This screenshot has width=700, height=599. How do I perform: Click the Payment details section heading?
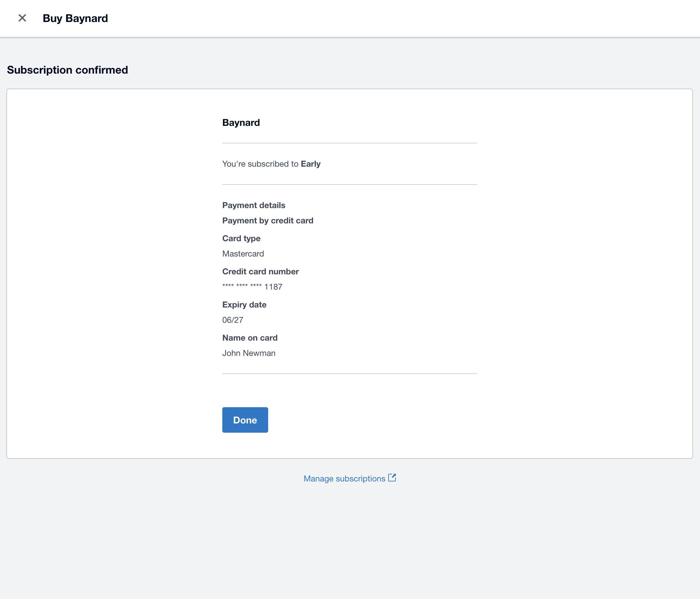[254, 205]
